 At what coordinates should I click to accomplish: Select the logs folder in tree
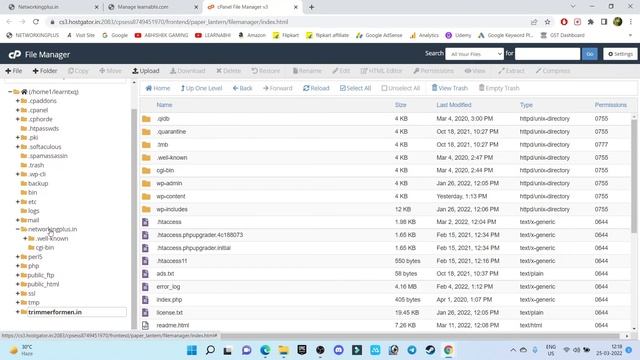click(33, 211)
